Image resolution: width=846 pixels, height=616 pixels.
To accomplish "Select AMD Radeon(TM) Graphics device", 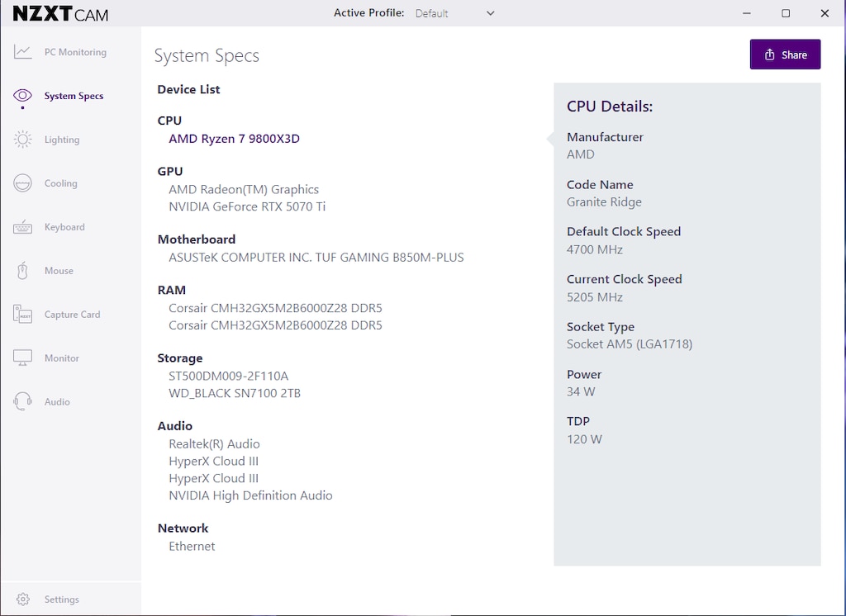I will (244, 189).
